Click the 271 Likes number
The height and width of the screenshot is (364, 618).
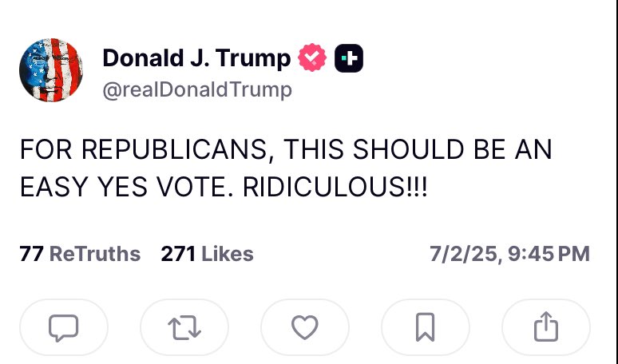178,255
